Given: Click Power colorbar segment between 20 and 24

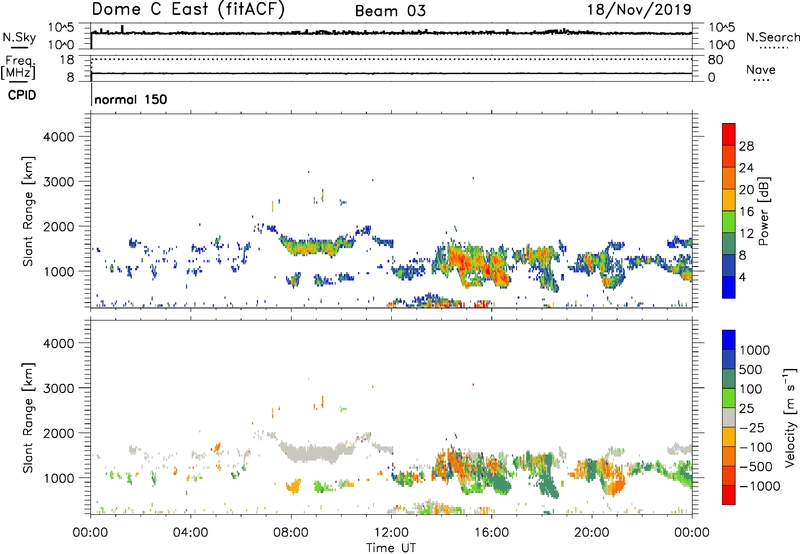Looking at the screenshot, I should pos(729,178).
